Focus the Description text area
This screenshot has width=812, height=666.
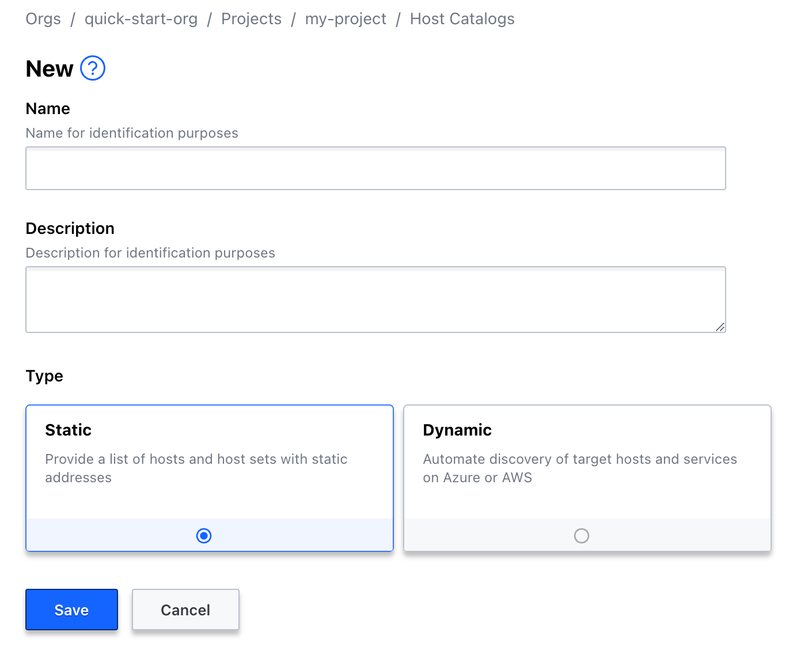375,299
